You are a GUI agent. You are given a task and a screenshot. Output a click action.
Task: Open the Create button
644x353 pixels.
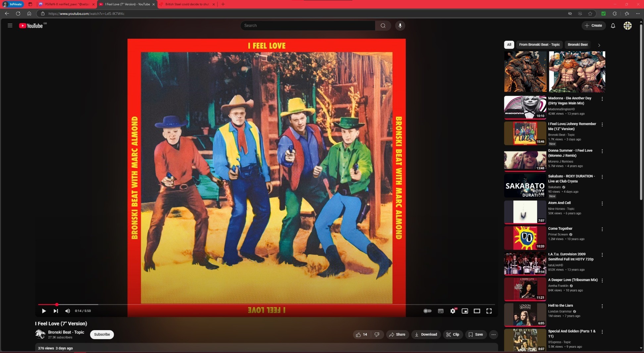click(594, 25)
